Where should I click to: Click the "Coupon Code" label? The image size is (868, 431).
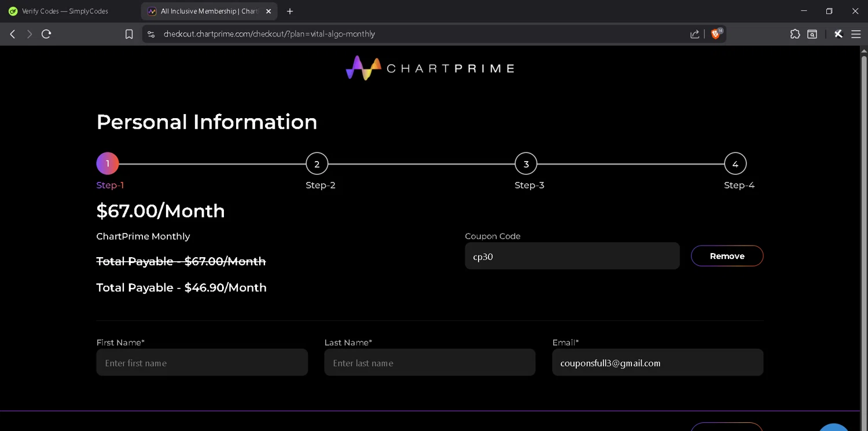(x=492, y=236)
